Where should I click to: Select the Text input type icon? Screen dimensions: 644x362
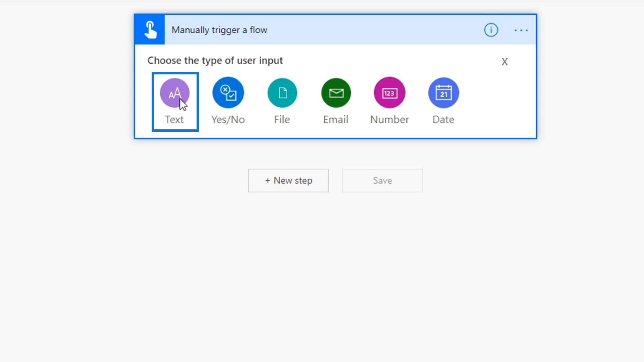pyautogui.click(x=174, y=93)
